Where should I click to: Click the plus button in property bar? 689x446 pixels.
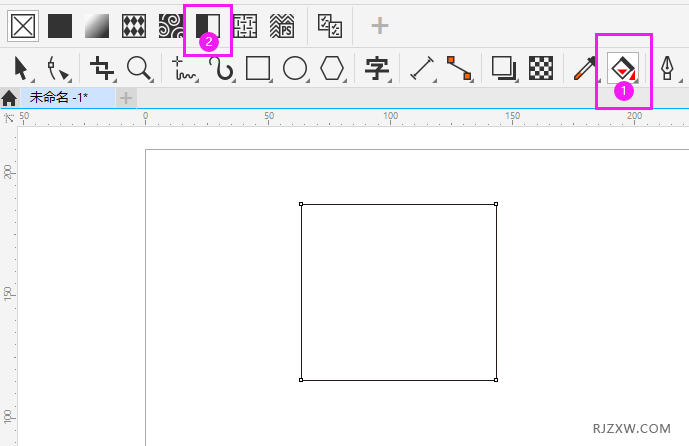tap(380, 26)
